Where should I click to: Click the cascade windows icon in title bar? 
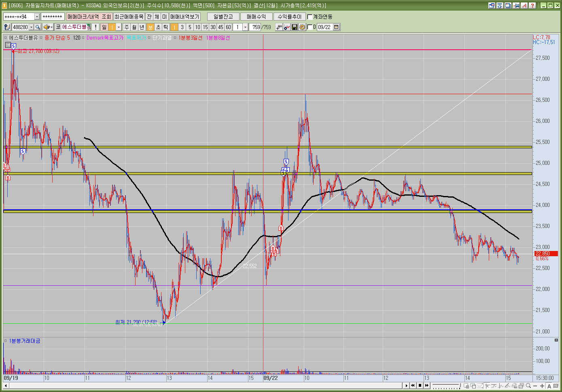[508, 5]
